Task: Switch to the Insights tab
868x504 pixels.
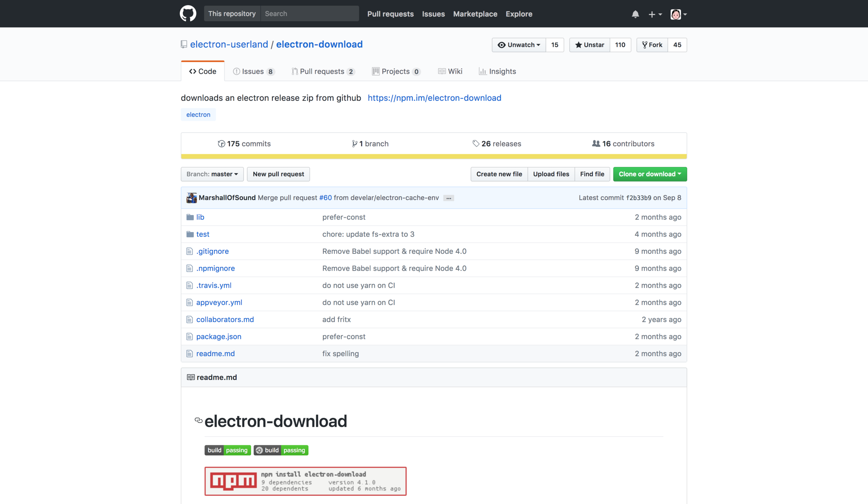Action: (497, 71)
